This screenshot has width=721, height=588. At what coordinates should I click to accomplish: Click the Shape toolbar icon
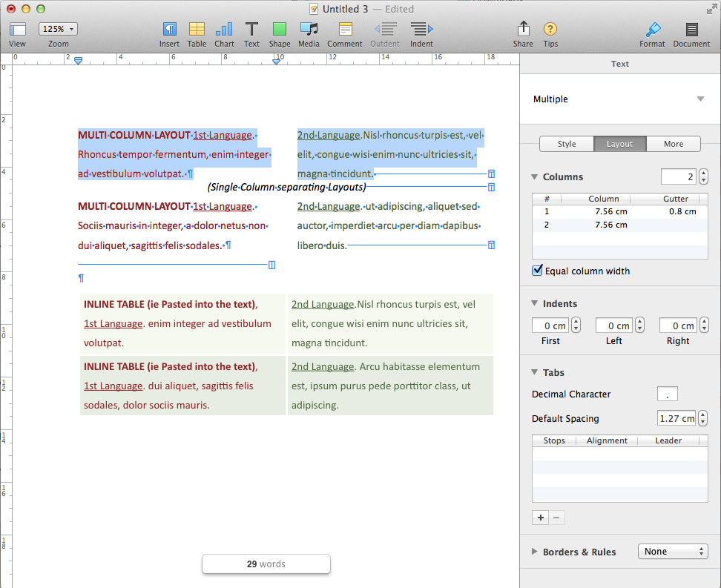[x=280, y=30]
